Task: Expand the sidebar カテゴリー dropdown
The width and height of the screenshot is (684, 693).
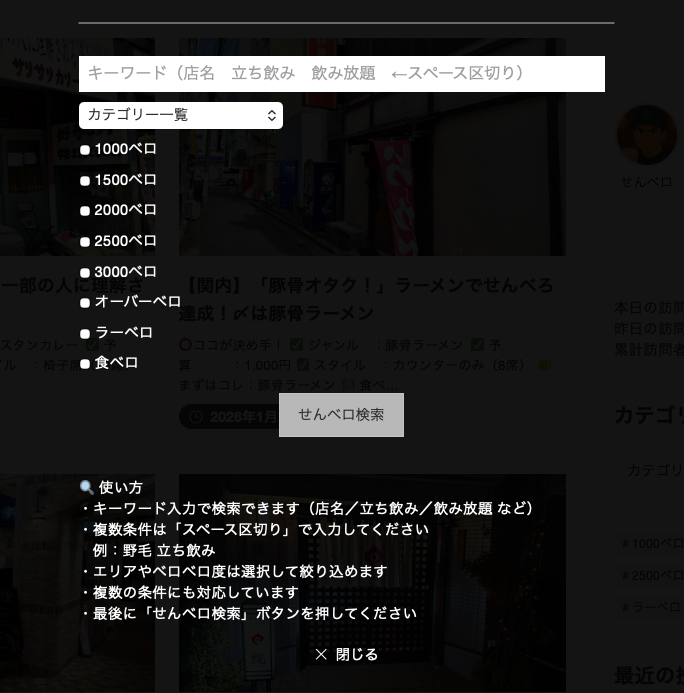Action: pyautogui.click(x=654, y=470)
